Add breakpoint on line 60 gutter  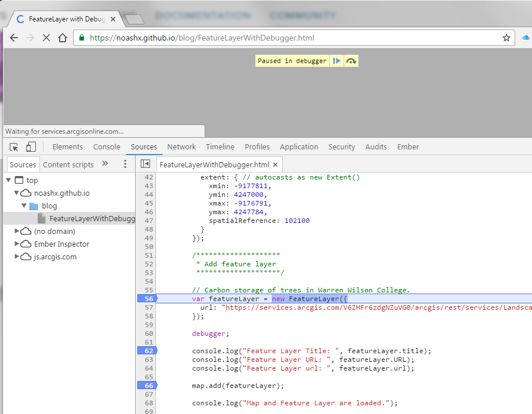(x=148, y=334)
